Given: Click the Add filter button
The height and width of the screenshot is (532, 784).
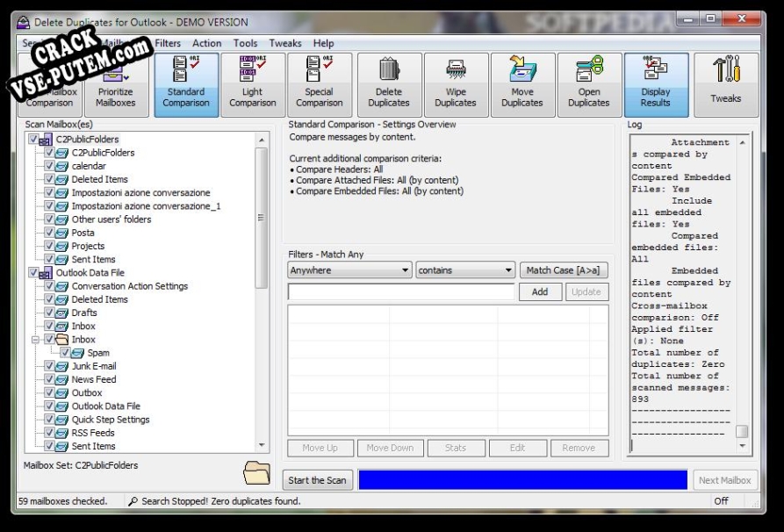Looking at the screenshot, I should (540, 292).
